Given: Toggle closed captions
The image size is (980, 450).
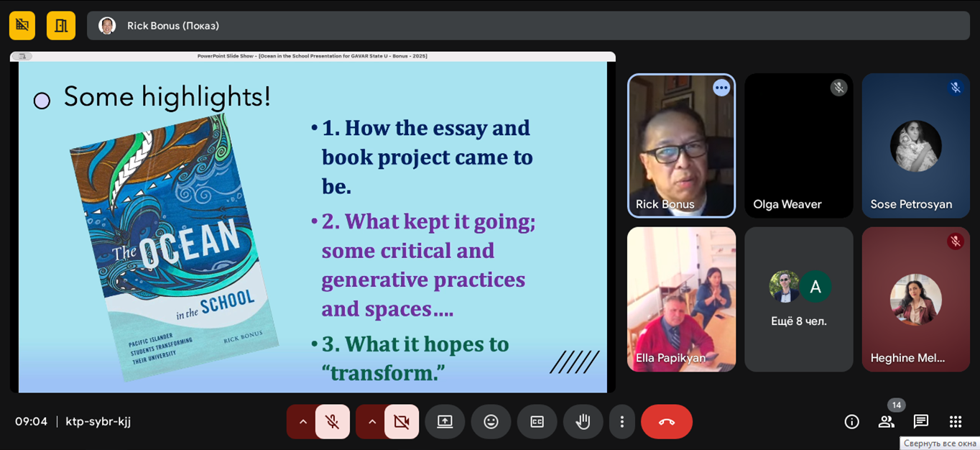Looking at the screenshot, I should coord(537,422).
